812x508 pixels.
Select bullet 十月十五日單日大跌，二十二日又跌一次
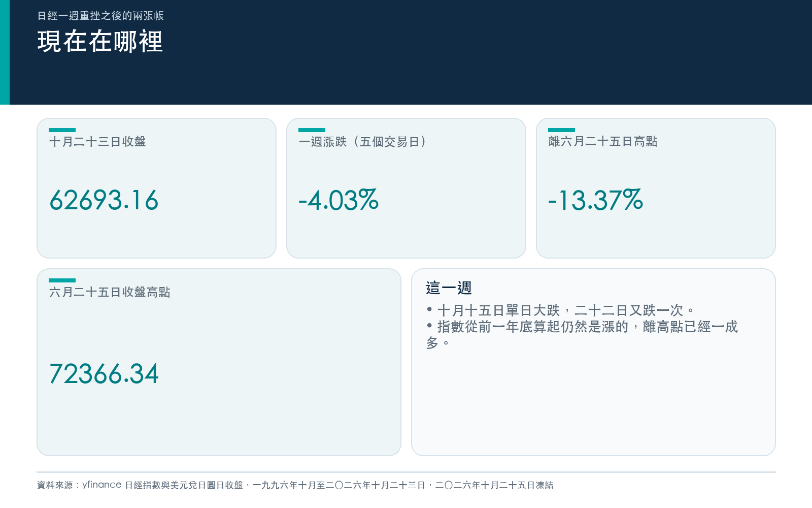pyautogui.click(x=560, y=310)
